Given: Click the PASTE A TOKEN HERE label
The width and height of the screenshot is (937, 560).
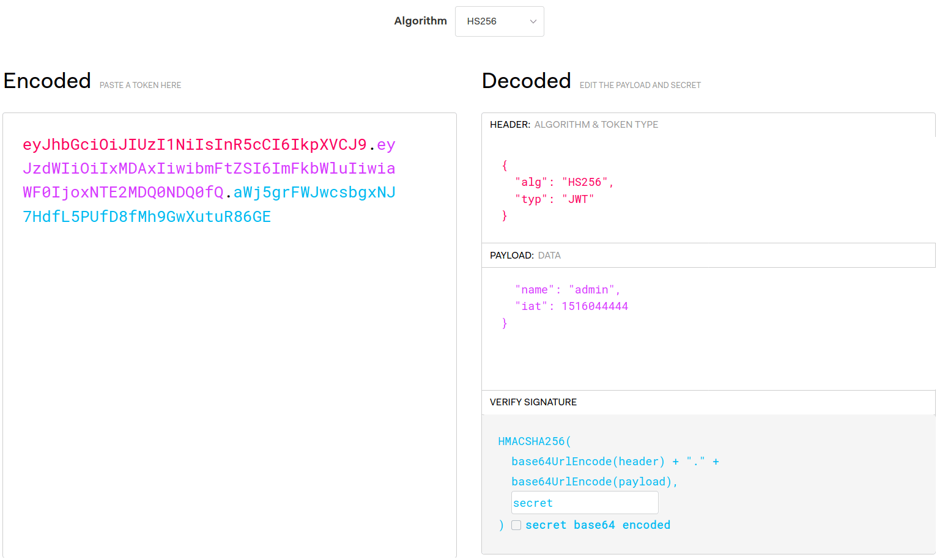Looking at the screenshot, I should tap(139, 84).
